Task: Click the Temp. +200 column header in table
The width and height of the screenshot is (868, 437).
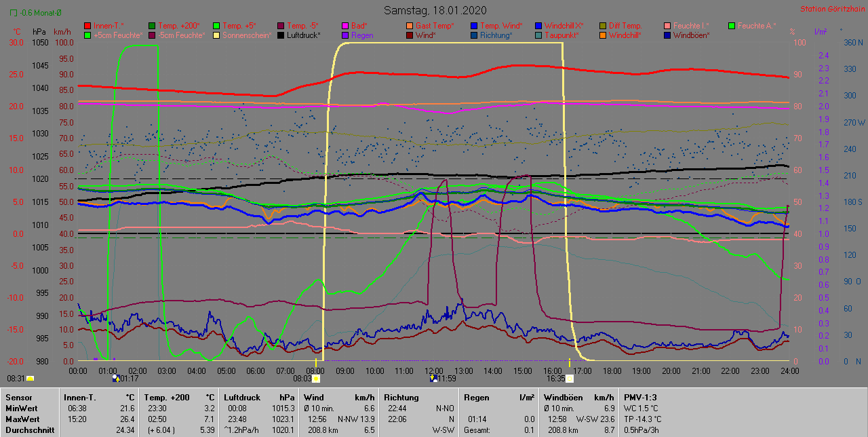Action: point(166,397)
